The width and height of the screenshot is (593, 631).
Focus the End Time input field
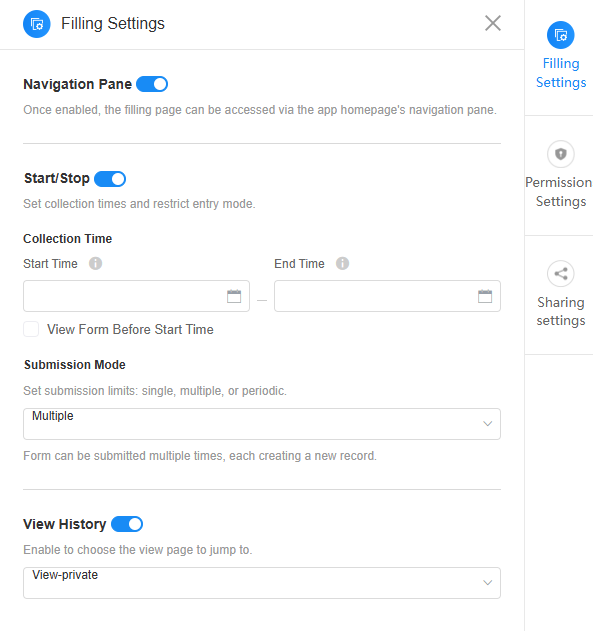click(x=387, y=296)
